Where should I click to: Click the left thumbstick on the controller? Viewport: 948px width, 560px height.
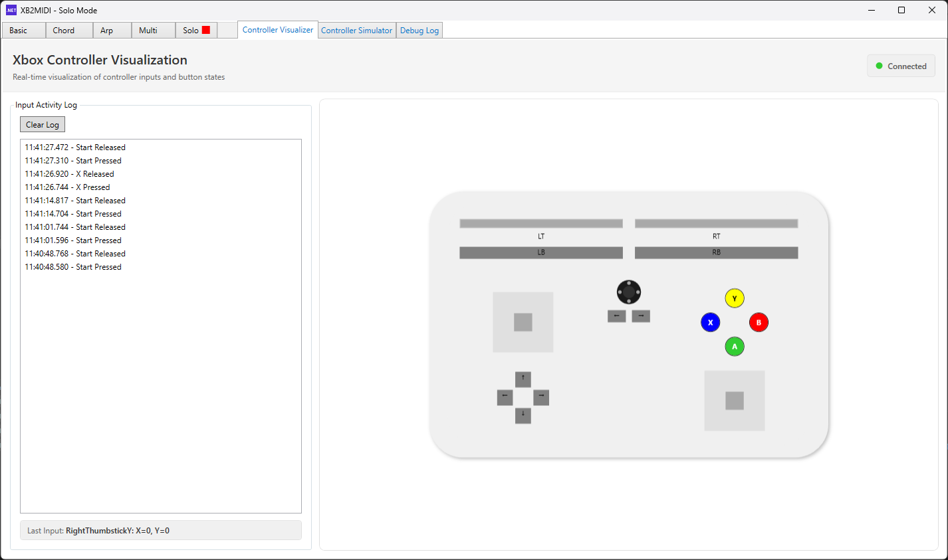tap(523, 321)
